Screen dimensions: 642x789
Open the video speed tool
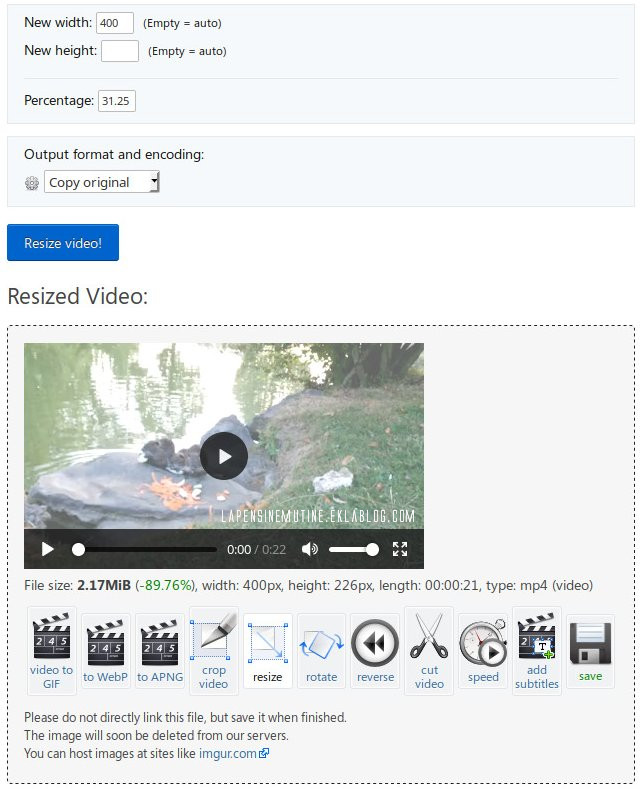point(483,652)
